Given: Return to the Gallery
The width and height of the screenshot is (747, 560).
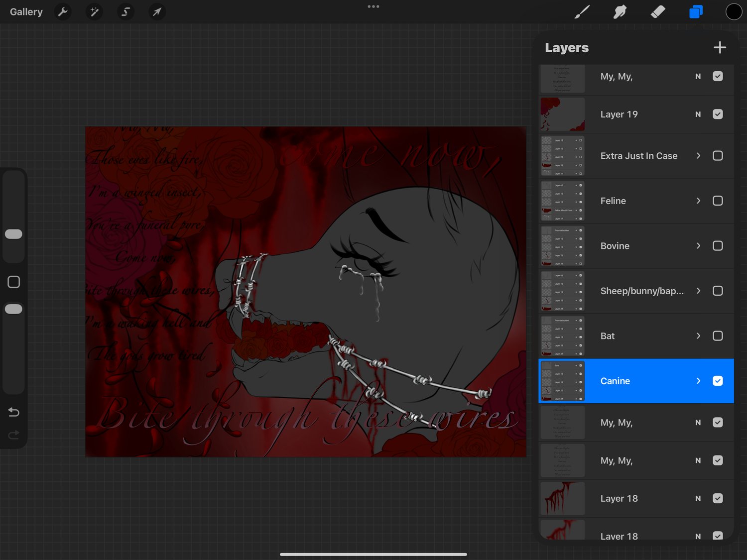Looking at the screenshot, I should [26, 11].
